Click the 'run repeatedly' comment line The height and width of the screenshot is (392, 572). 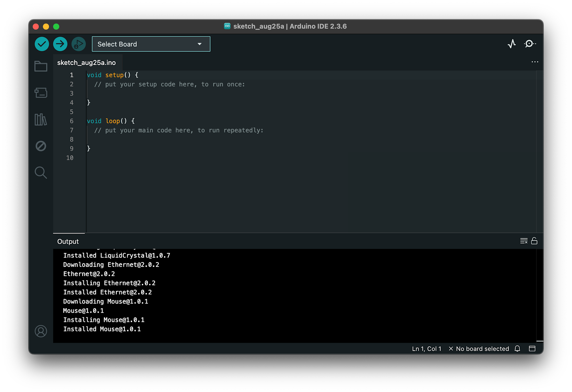click(x=179, y=130)
